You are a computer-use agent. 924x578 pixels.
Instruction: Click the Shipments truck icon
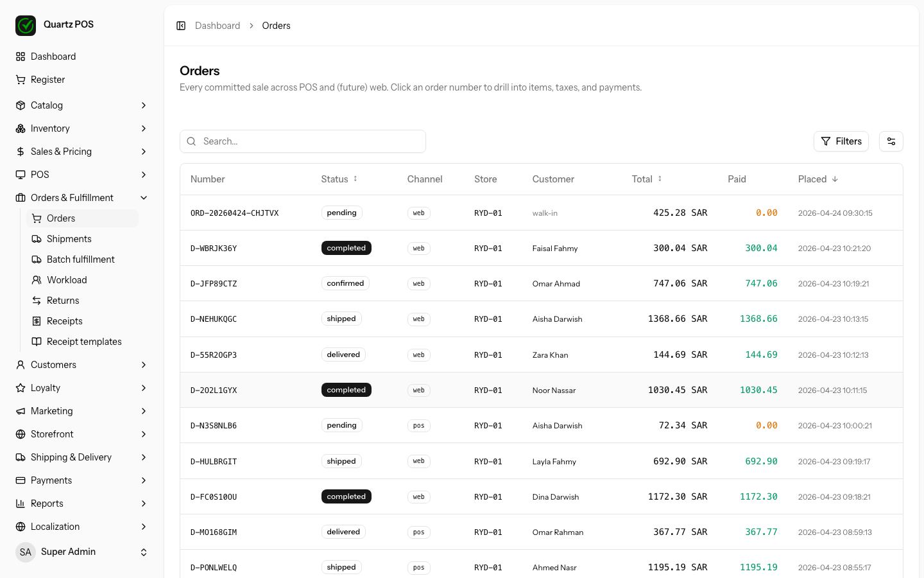click(37, 239)
